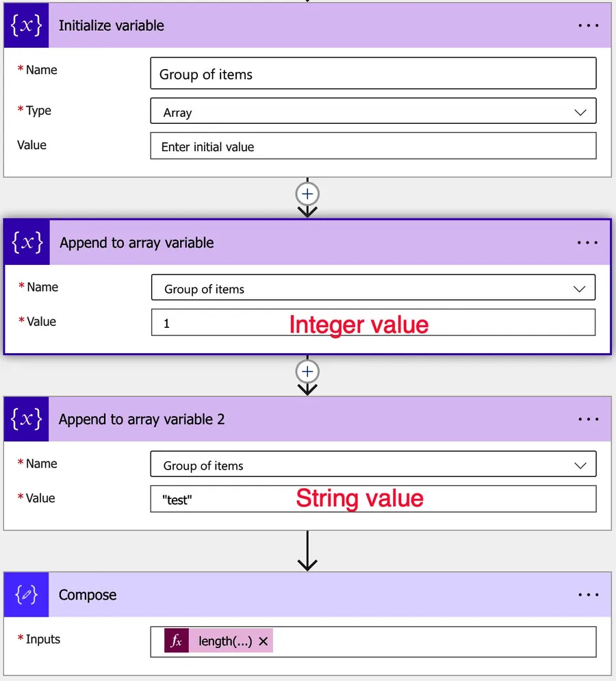Open the Initialize variable ellipsis menu
This screenshot has height=681, width=616.
click(x=588, y=26)
